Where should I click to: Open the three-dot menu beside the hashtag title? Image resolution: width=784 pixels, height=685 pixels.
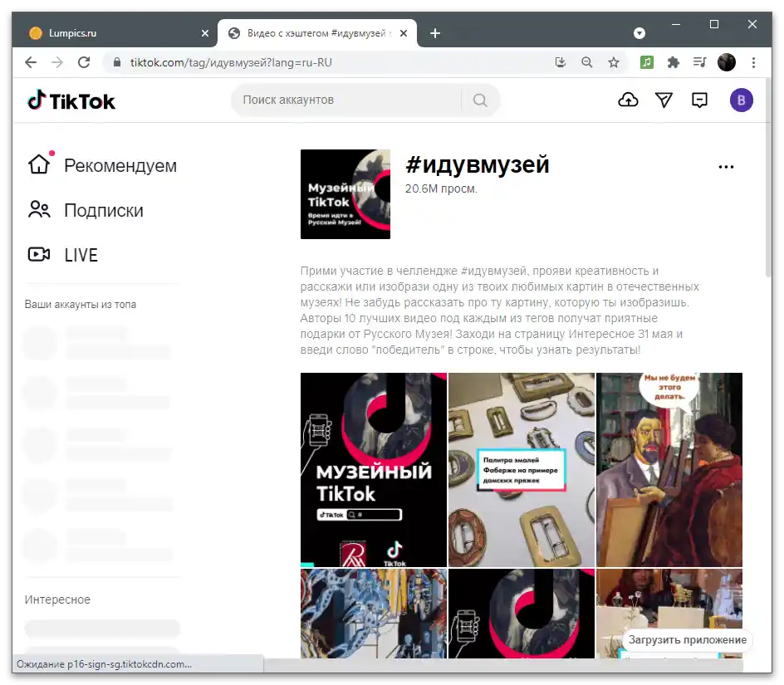726,167
